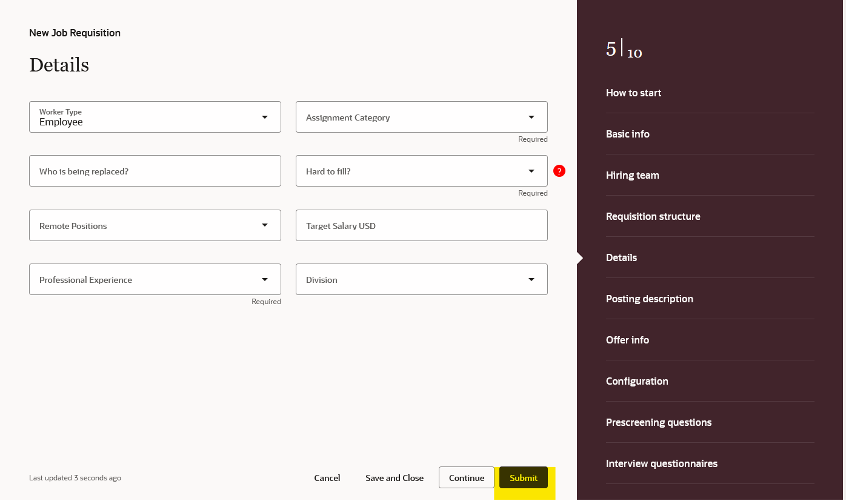Click the Cancel button
The width and height of the screenshot is (846, 504).
tap(327, 478)
